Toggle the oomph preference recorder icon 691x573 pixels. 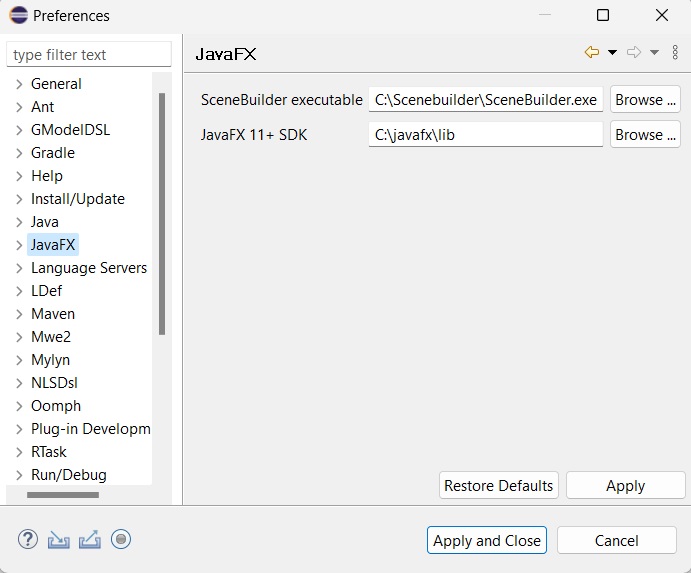[121, 540]
